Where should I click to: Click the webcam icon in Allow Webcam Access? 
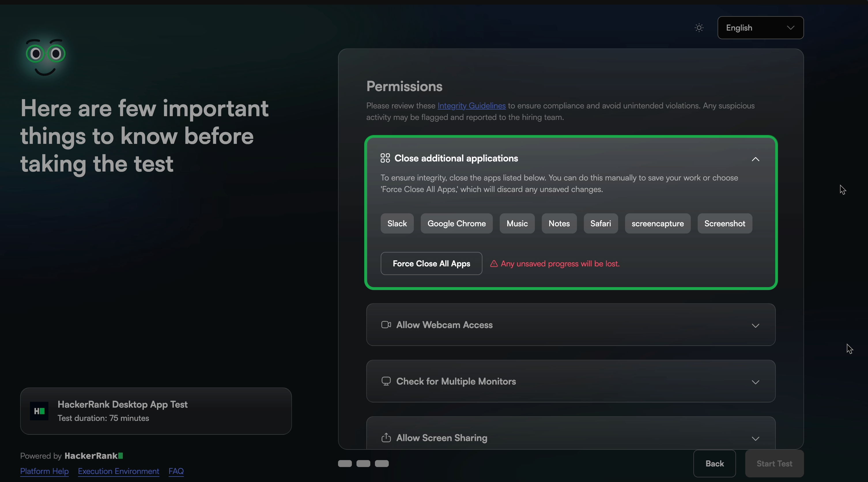[x=386, y=325]
